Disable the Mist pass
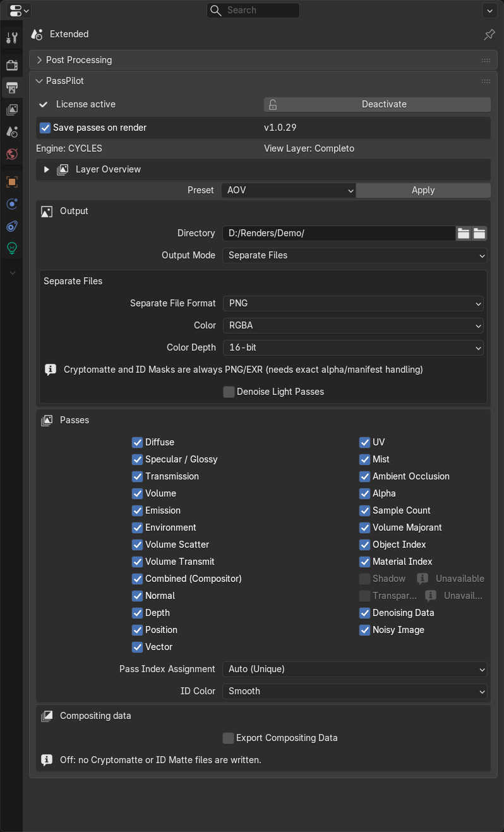The image size is (504, 832). click(364, 459)
